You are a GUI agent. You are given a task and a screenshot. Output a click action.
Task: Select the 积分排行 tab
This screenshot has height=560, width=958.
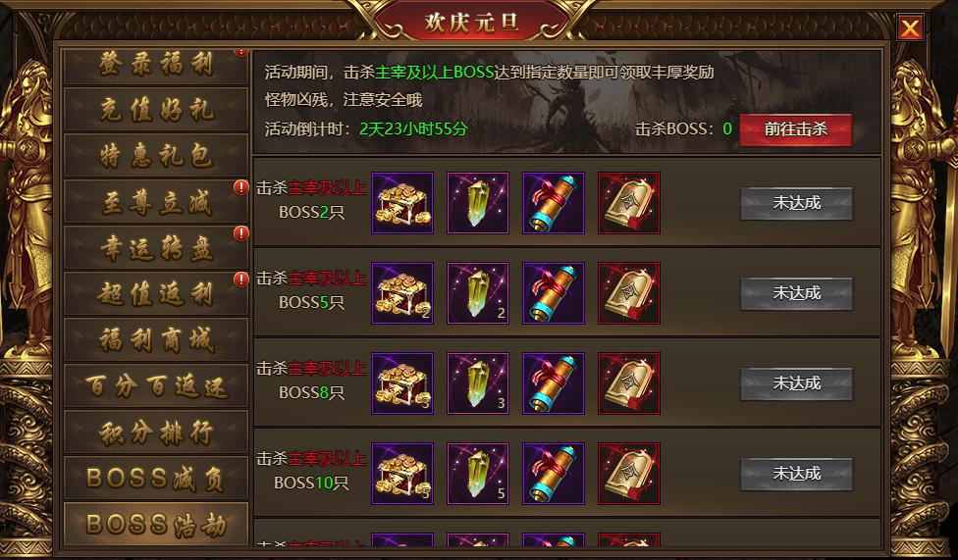click(156, 433)
